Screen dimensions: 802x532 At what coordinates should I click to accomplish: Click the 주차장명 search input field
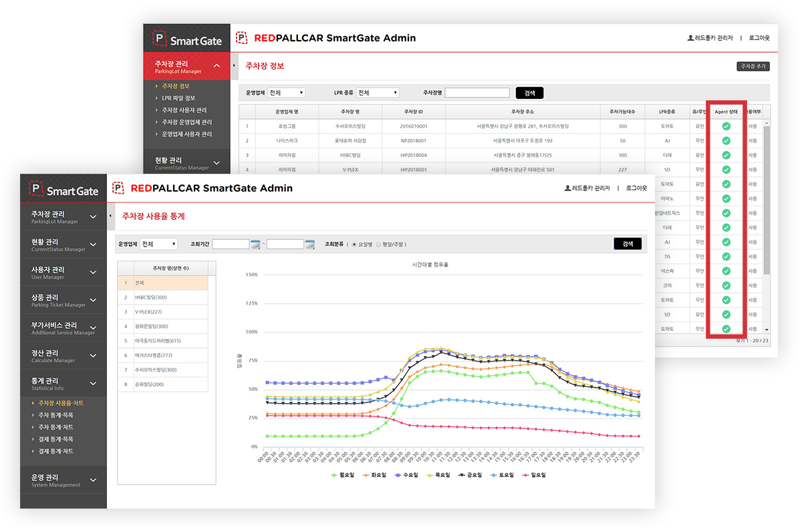tap(477, 93)
